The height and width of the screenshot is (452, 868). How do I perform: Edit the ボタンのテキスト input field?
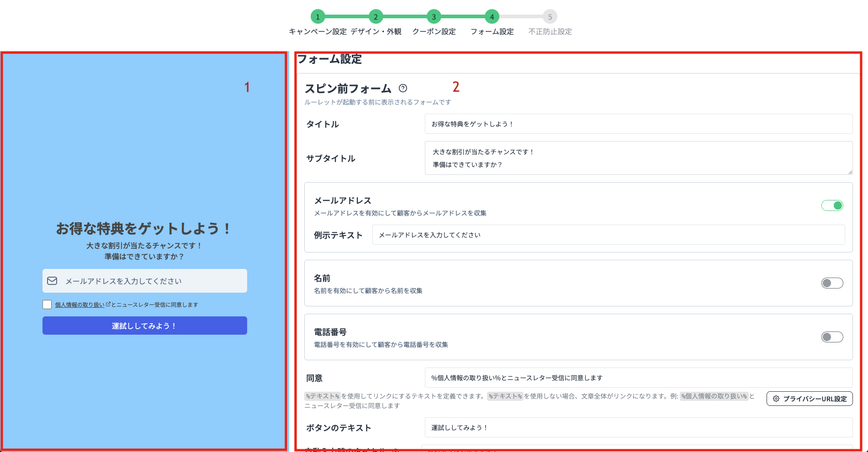click(x=637, y=427)
